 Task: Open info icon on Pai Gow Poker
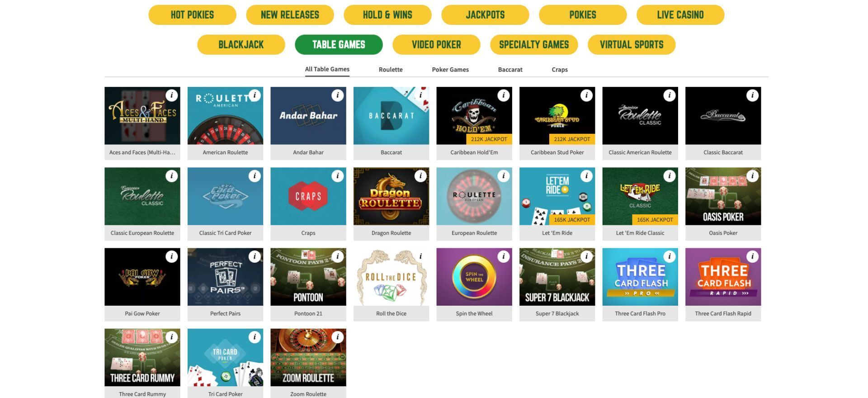point(172,256)
